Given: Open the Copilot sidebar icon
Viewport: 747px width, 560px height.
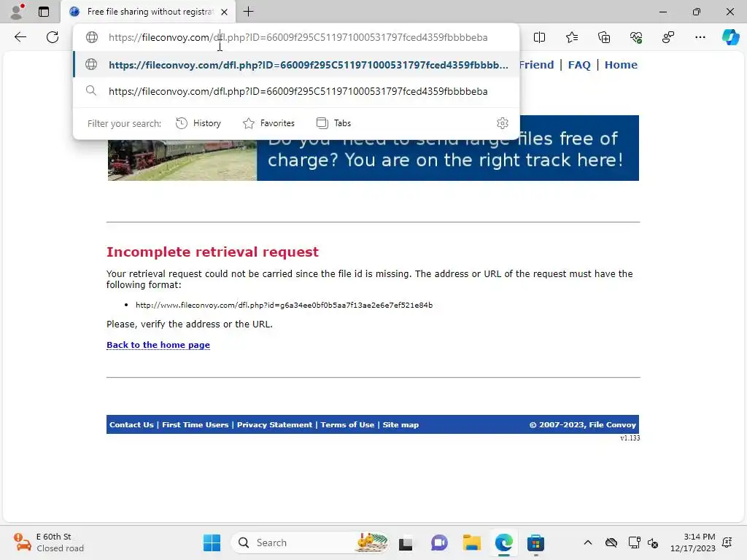Looking at the screenshot, I should (x=730, y=37).
